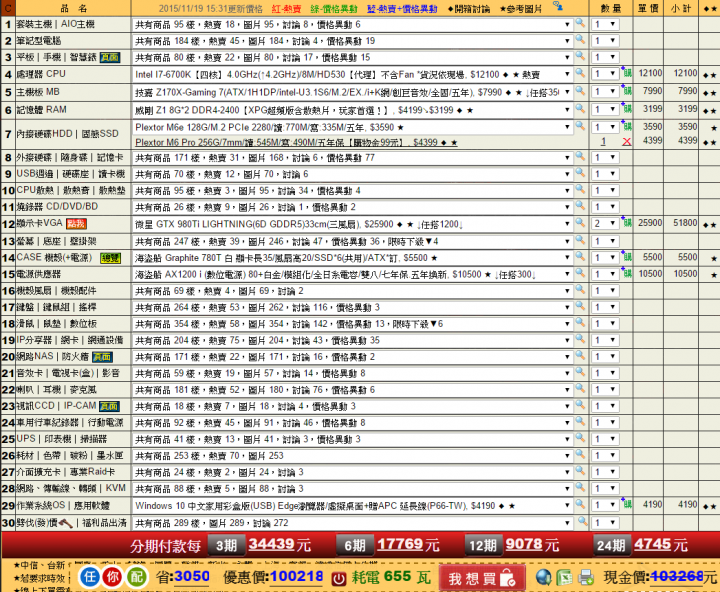Print the quote with the printer icon
Image resolution: width=720 pixels, height=592 pixels.
click(x=586, y=577)
